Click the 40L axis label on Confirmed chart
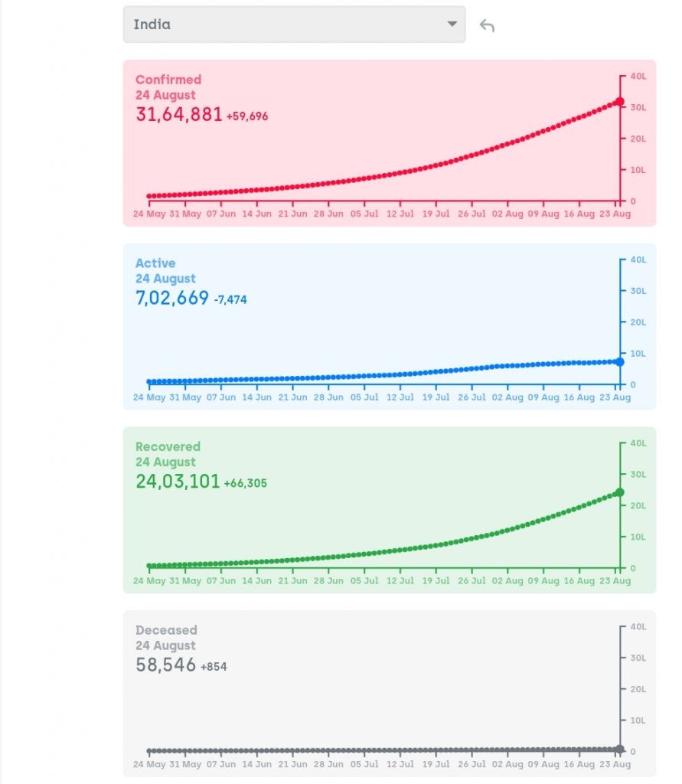The height and width of the screenshot is (784, 682). [x=638, y=76]
